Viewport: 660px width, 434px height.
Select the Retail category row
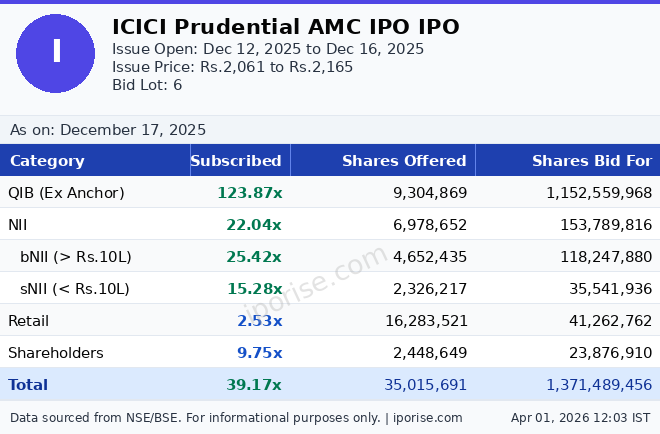coord(29,321)
